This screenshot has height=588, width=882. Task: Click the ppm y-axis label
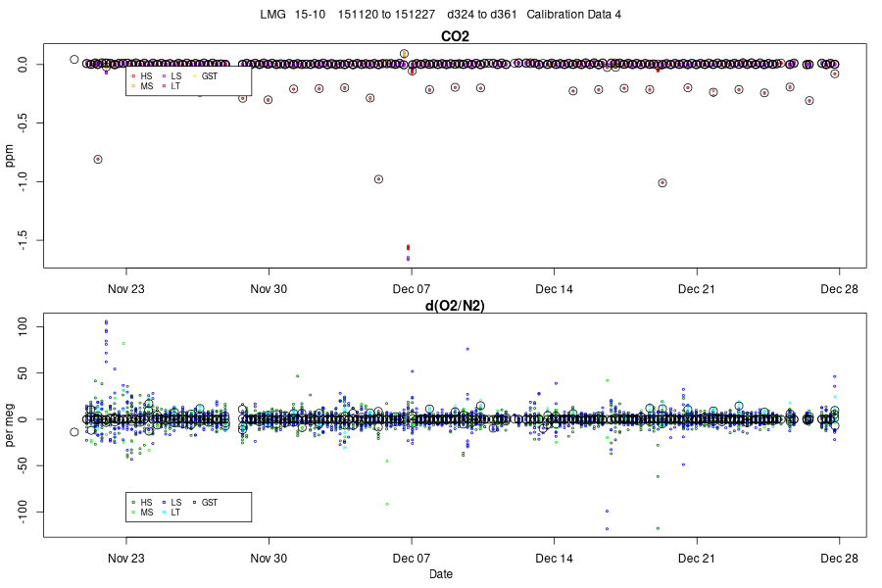pyautogui.click(x=10, y=156)
